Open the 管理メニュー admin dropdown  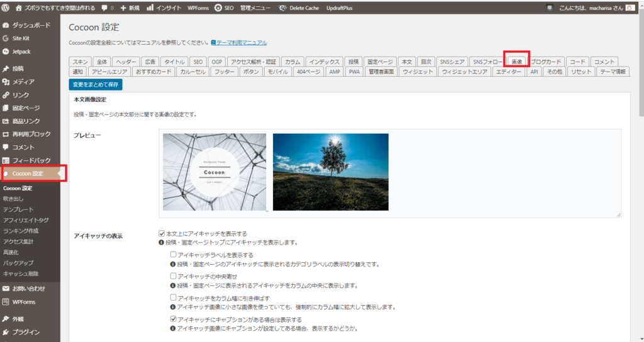pyautogui.click(x=255, y=8)
